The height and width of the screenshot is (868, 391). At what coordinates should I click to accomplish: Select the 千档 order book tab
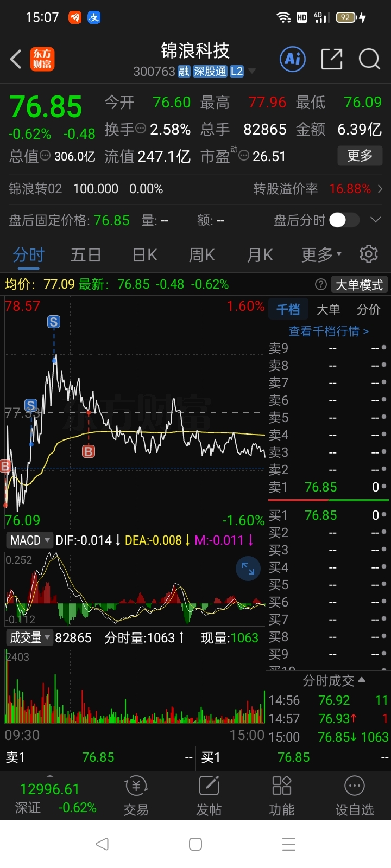coord(288,309)
